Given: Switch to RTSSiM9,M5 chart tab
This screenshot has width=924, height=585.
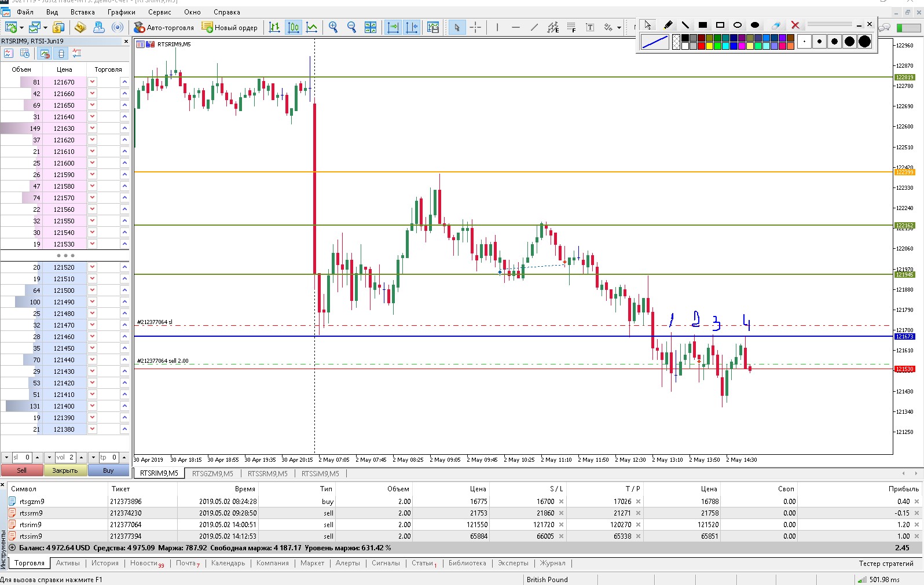Looking at the screenshot, I should coord(320,473).
